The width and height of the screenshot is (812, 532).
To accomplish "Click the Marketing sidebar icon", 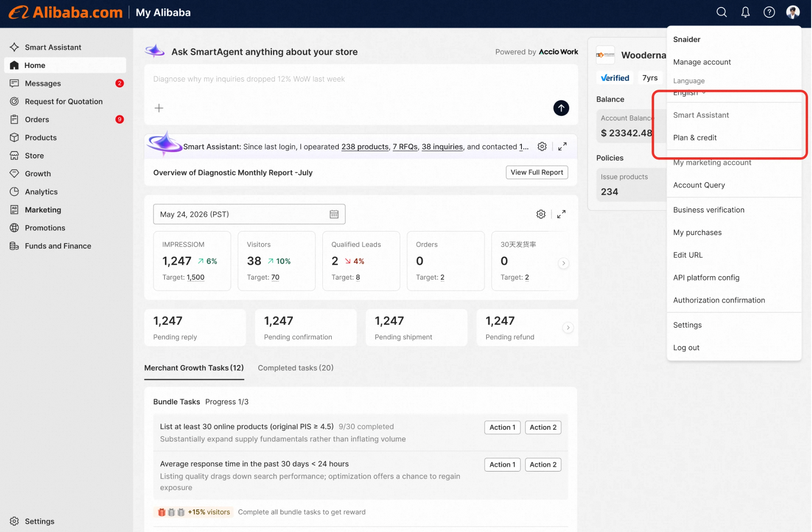I will pyautogui.click(x=15, y=210).
